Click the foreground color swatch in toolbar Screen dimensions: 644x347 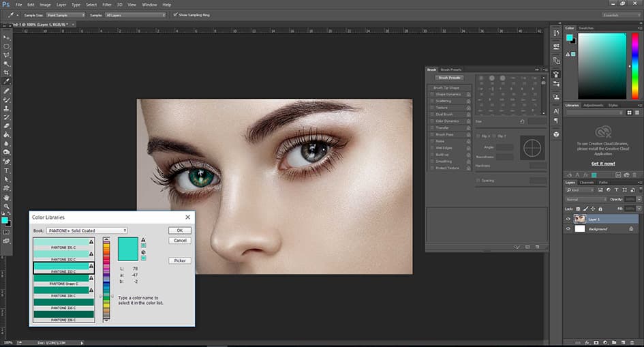pos(5,220)
